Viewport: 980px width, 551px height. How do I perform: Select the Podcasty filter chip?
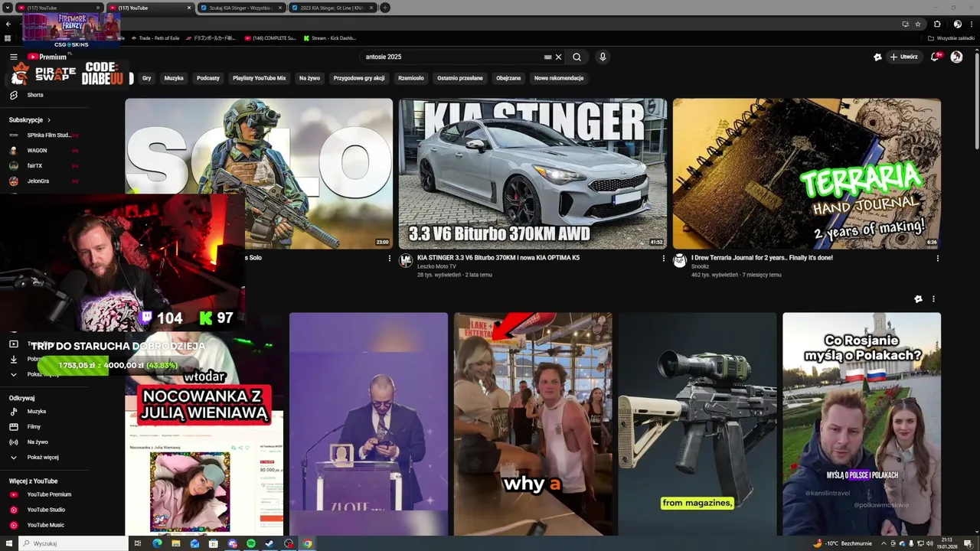(208, 78)
